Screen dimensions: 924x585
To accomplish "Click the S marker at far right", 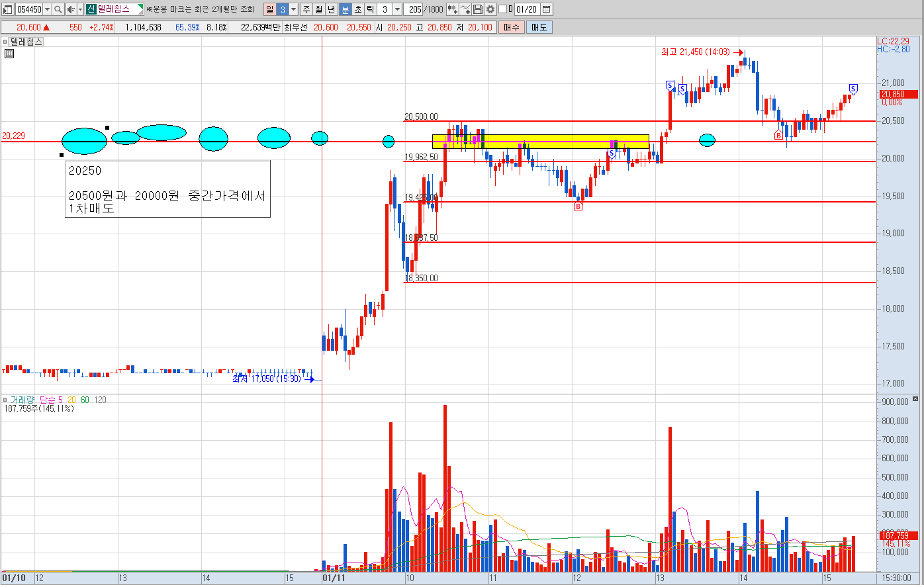I will [853, 89].
